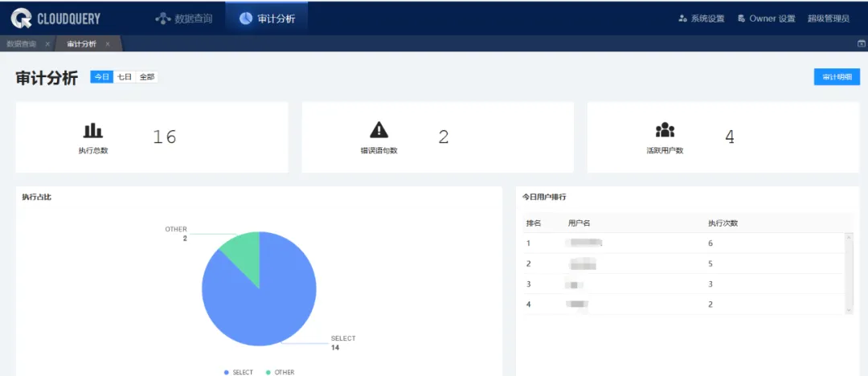
Task: Select the 今日 time range option
Action: (x=101, y=77)
